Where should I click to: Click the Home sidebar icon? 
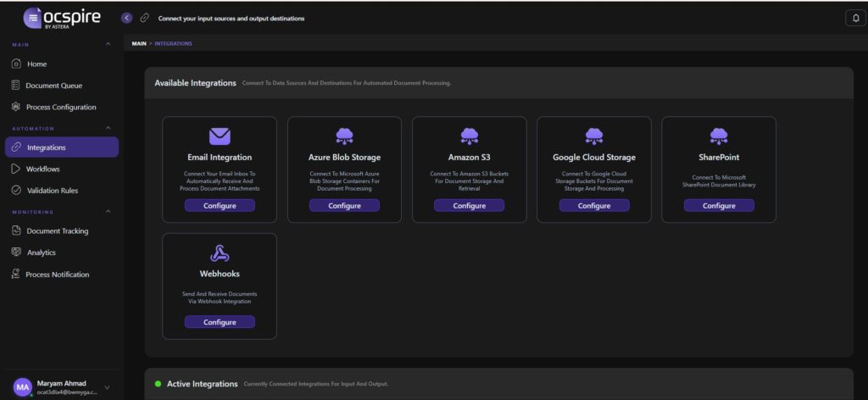[17, 64]
